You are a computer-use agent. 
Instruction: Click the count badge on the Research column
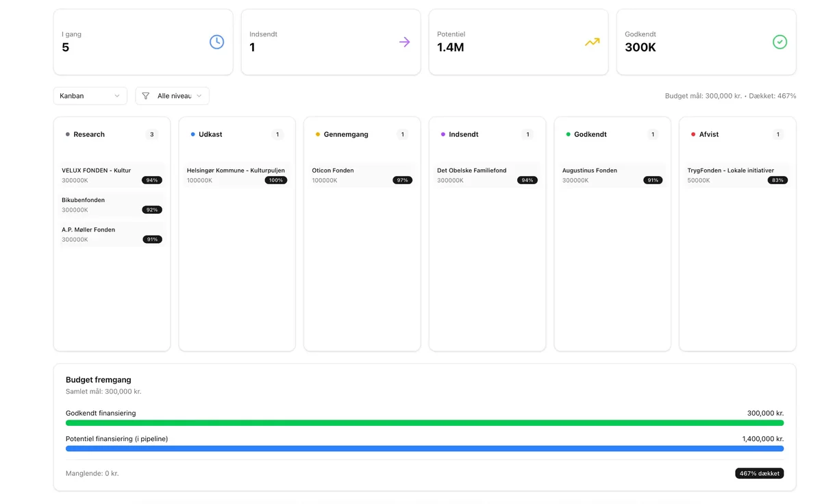pos(151,134)
